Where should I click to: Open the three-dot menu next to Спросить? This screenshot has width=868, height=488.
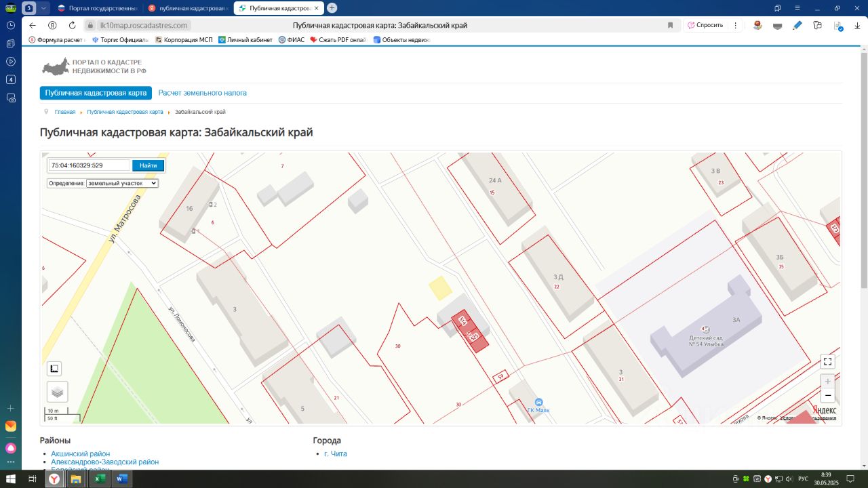point(736,25)
